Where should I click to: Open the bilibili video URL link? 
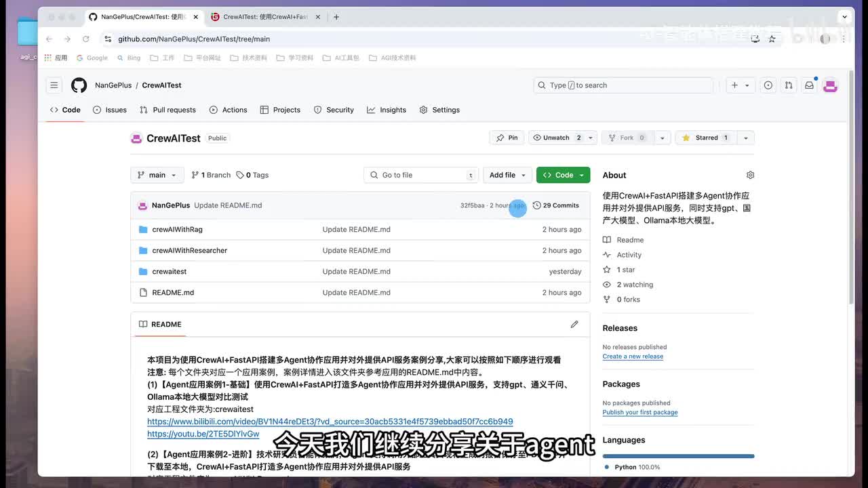[x=330, y=422]
